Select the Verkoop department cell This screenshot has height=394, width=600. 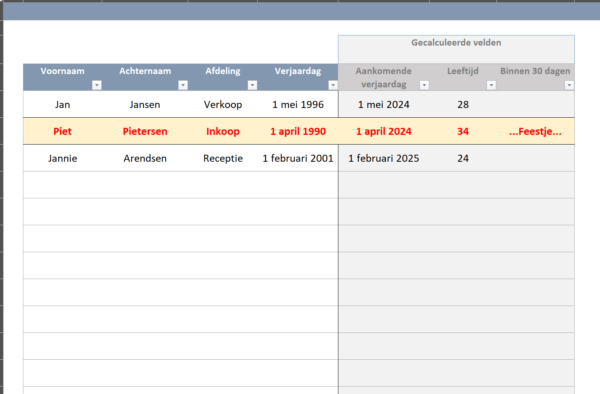click(x=223, y=104)
